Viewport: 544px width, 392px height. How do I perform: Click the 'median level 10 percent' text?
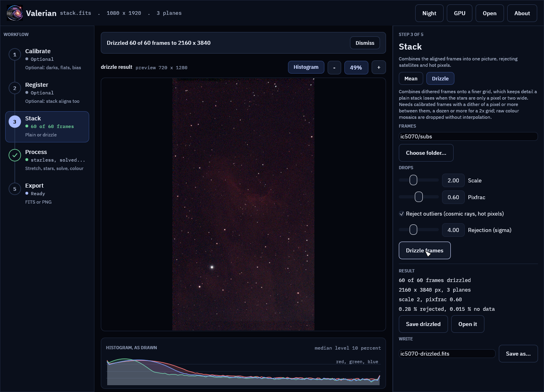pyautogui.click(x=348, y=348)
